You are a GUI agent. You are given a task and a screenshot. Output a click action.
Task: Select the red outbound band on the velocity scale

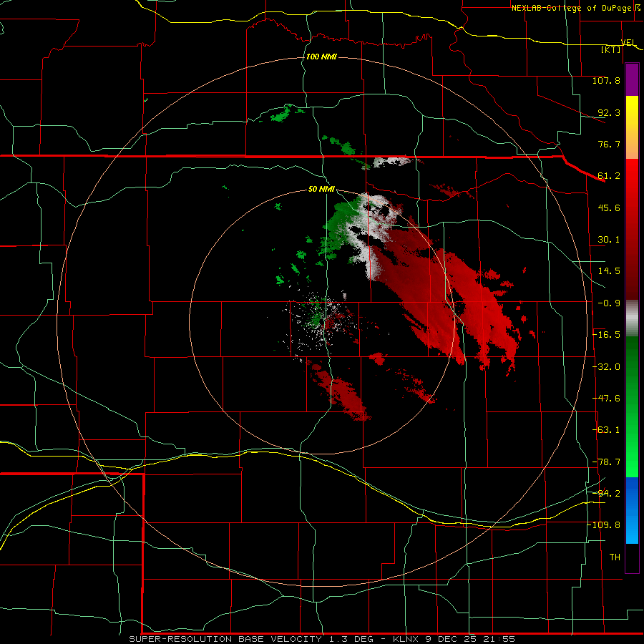[632, 229]
